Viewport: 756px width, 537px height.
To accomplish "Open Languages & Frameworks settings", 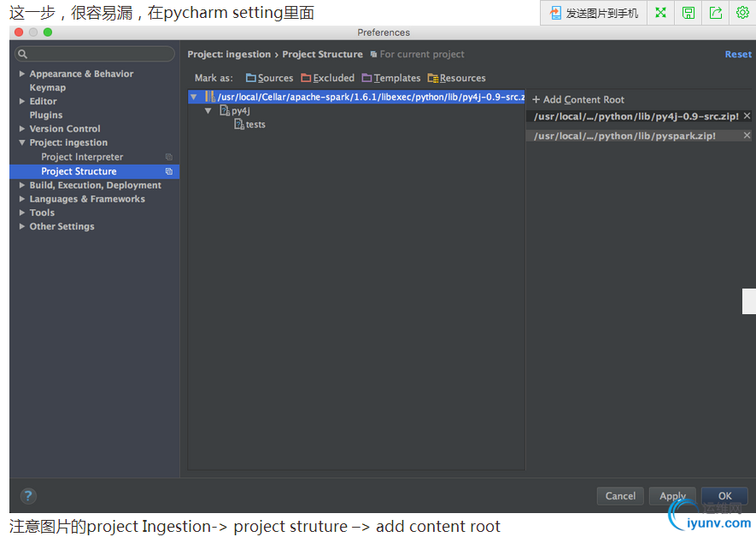I will [87, 199].
